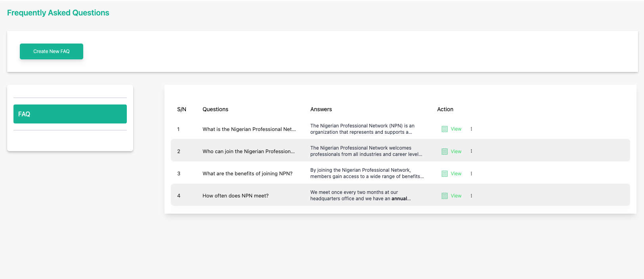Image resolution: width=644 pixels, height=279 pixels.
Task: Click answer 'The Nigerian Professional Network welcomes professionals...'
Action: click(366, 151)
